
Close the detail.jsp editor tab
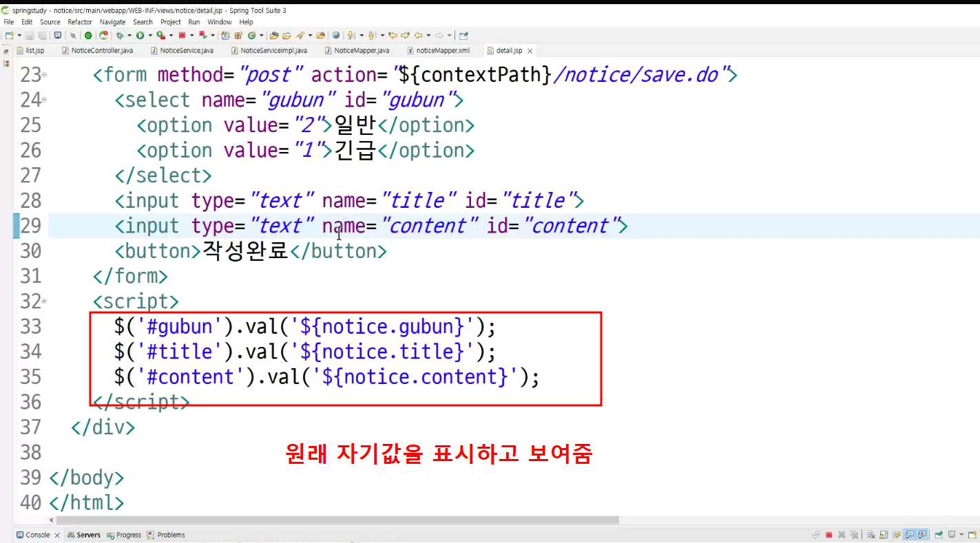coord(530,51)
